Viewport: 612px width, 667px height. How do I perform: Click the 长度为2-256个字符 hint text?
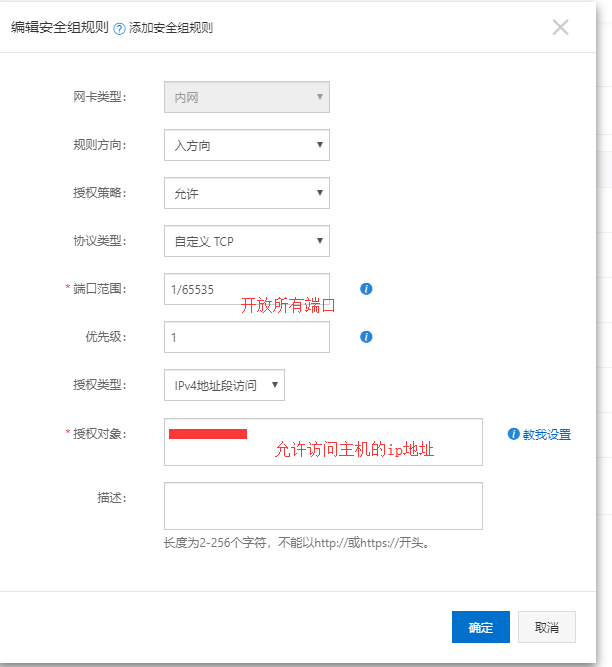tap(296, 543)
